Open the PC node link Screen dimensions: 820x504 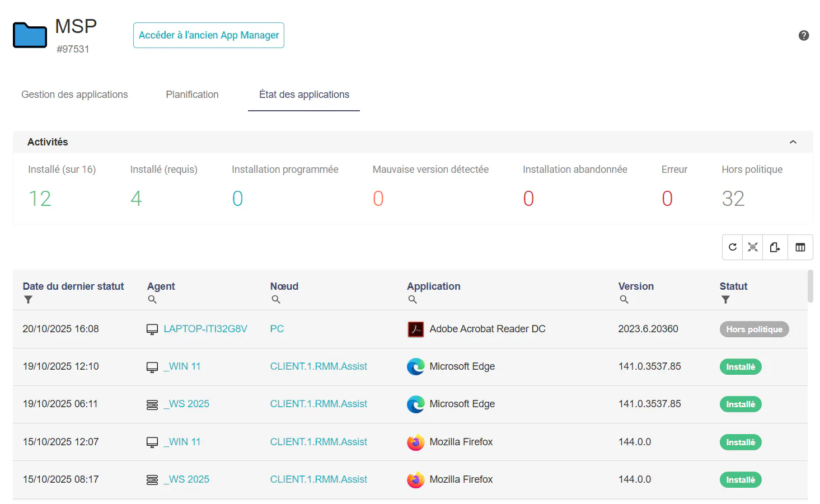(277, 329)
